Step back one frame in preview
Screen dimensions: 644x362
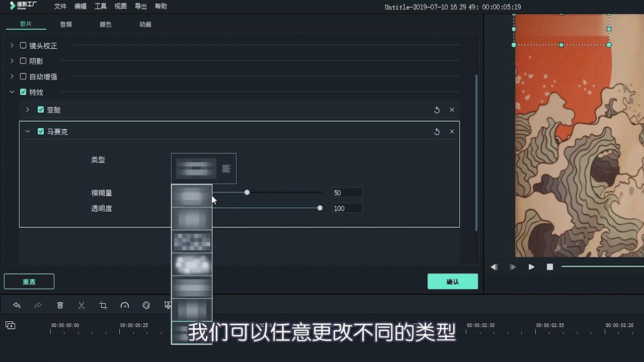click(x=494, y=267)
